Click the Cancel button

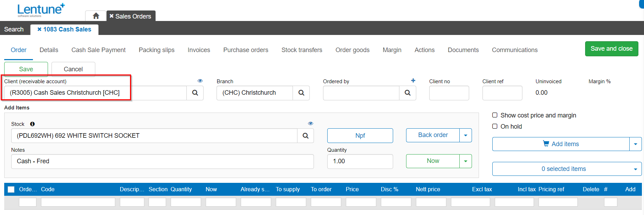(x=73, y=69)
